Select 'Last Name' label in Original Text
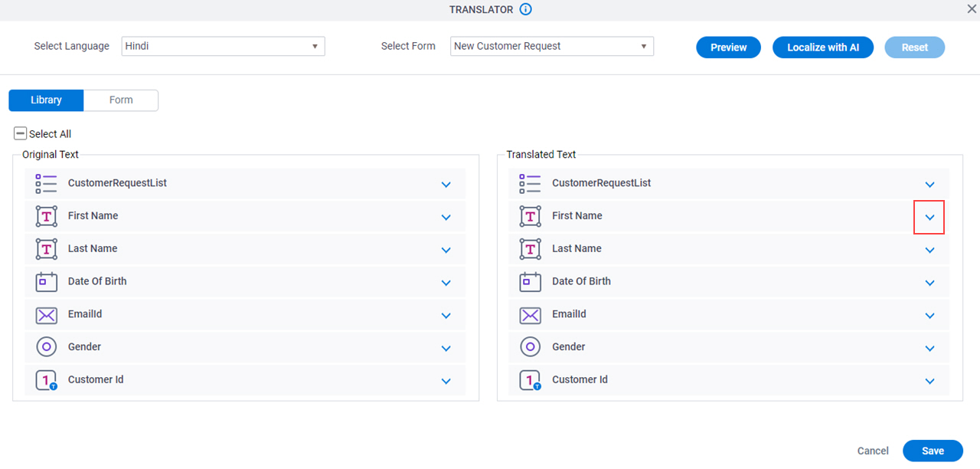Image resolution: width=980 pixels, height=469 pixels. pos(93,248)
